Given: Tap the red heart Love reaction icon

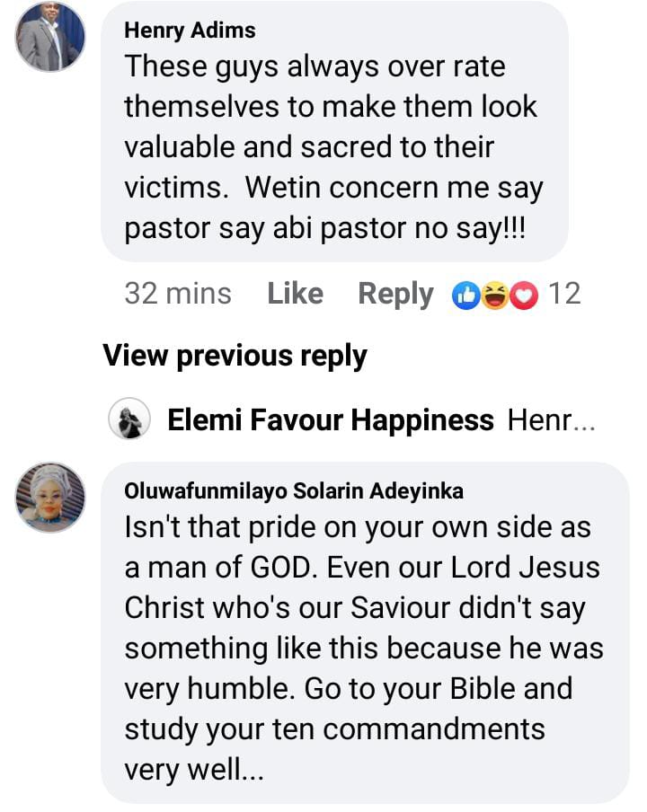Looking at the screenshot, I should tap(523, 295).
